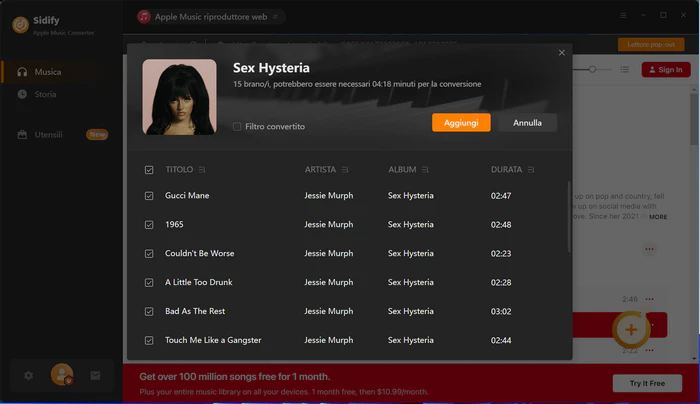The image size is (700, 404).
Task: Open the TITOLO column sort icon
Action: [202, 170]
